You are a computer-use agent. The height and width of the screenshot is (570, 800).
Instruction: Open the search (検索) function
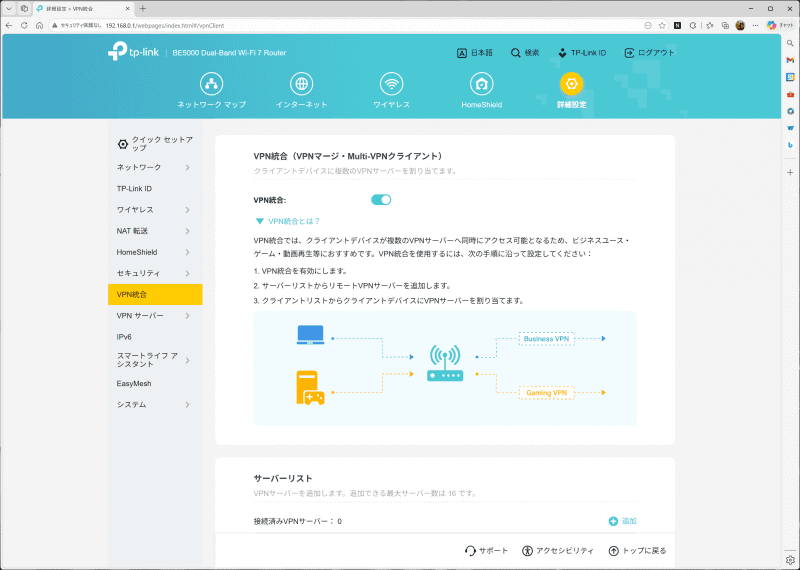(x=525, y=53)
